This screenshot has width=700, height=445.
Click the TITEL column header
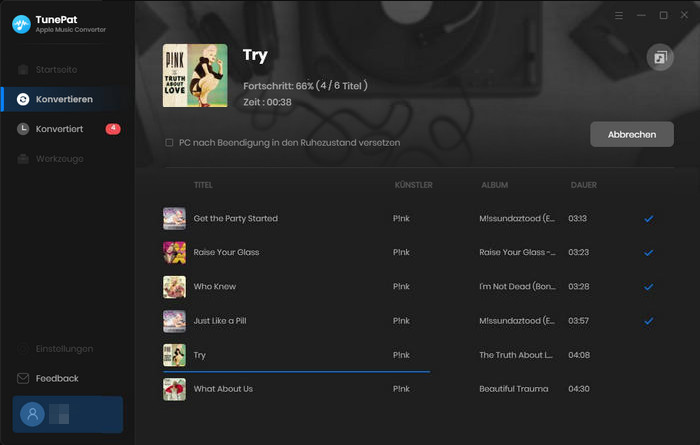[203, 185]
